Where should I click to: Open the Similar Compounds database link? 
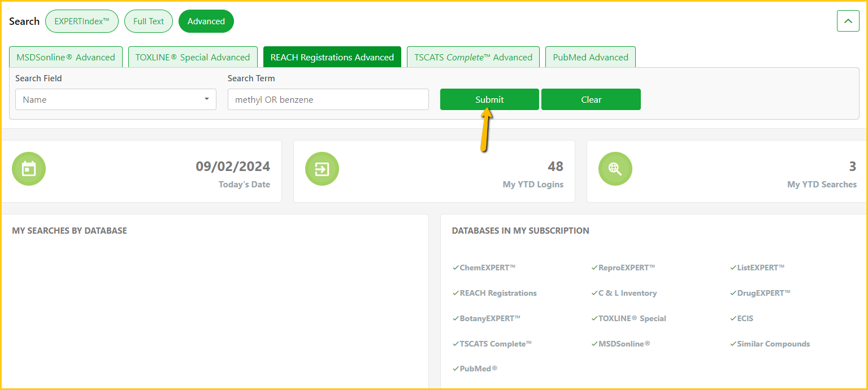point(773,344)
